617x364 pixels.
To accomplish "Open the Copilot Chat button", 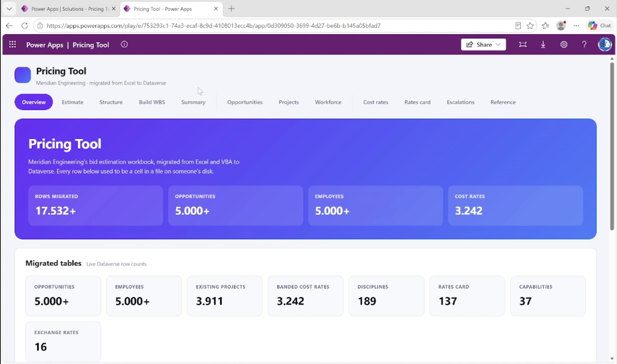I will (600, 26).
